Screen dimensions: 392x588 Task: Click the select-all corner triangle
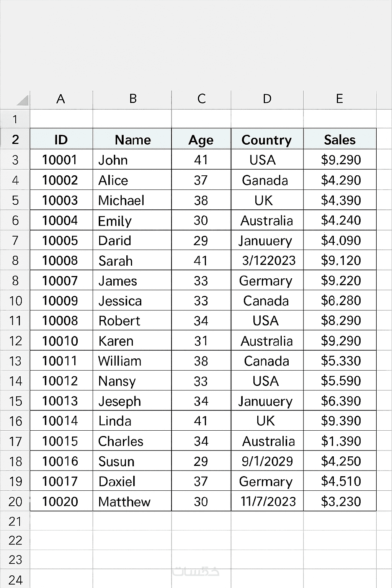tap(22, 100)
